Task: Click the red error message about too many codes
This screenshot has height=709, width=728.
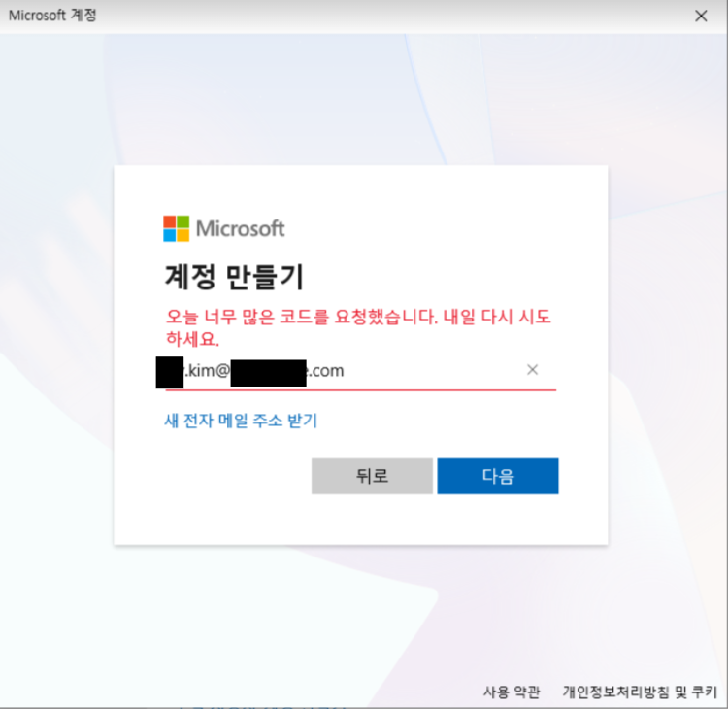Action: coord(358,328)
